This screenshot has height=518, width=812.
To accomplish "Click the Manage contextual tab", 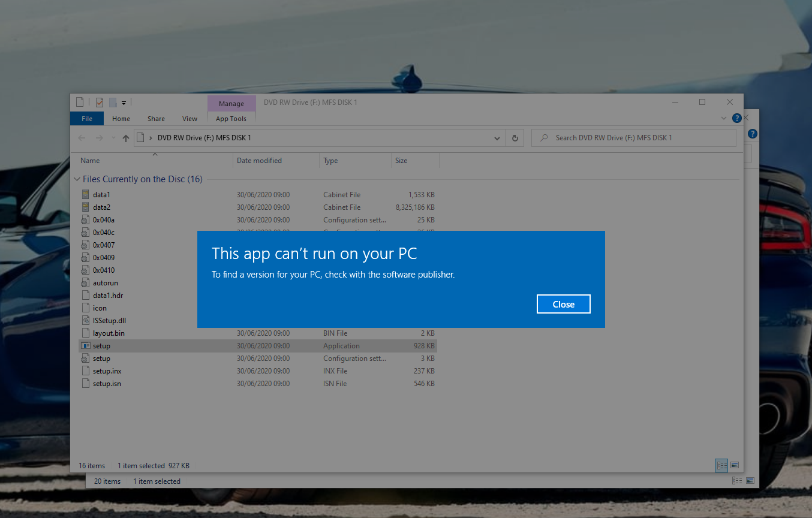I will [231, 104].
